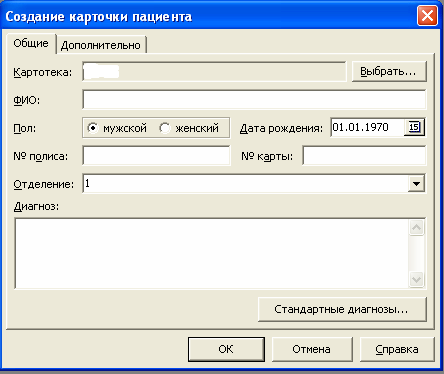Click the Выбрать... button

(x=389, y=71)
